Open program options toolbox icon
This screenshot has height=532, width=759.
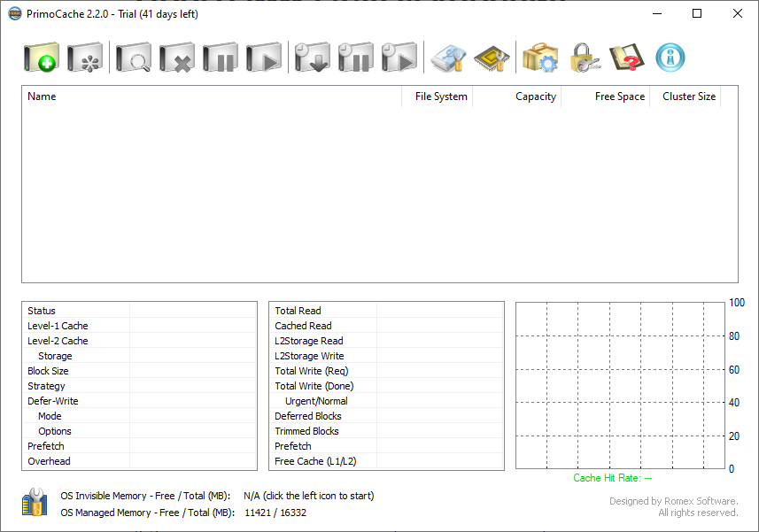tap(540, 58)
